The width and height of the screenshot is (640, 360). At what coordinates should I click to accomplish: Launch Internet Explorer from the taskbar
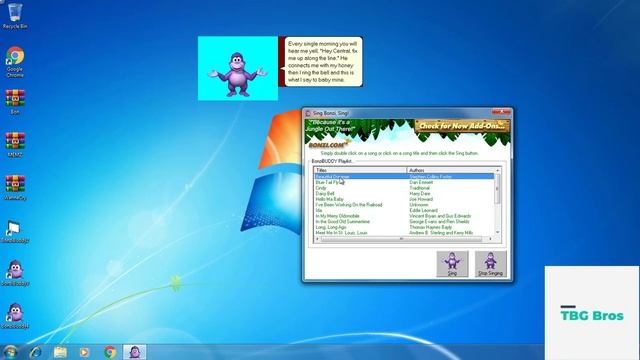36,352
